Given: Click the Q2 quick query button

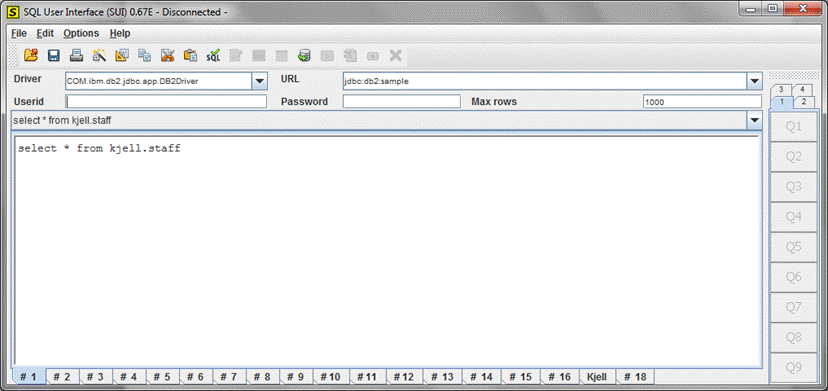Looking at the screenshot, I should pyautogui.click(x=794, y=156).
